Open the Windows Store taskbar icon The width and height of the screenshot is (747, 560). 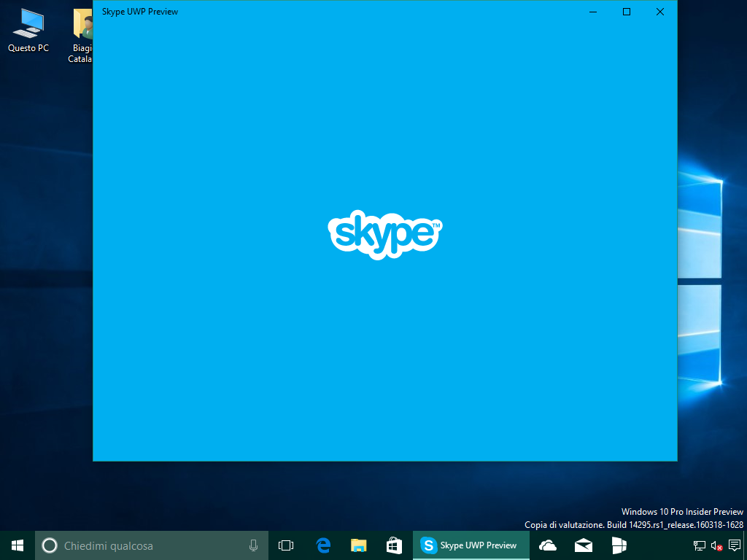pyautogui.click(x=394, y=545)
